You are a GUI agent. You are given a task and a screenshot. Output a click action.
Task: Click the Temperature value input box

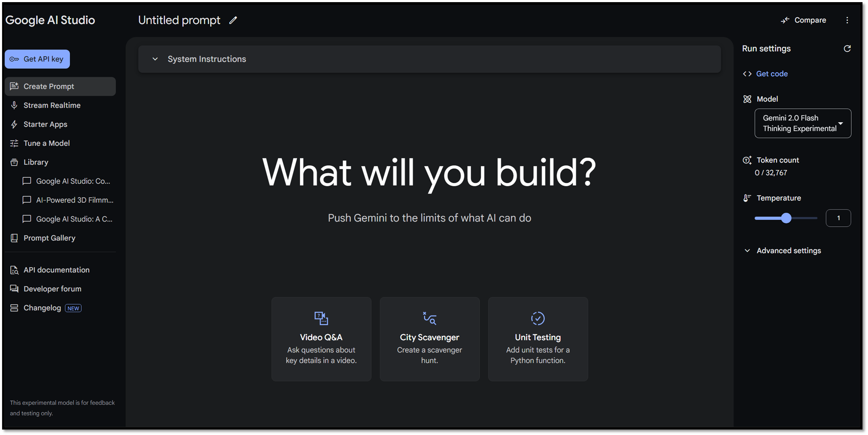tap(838, 218)
